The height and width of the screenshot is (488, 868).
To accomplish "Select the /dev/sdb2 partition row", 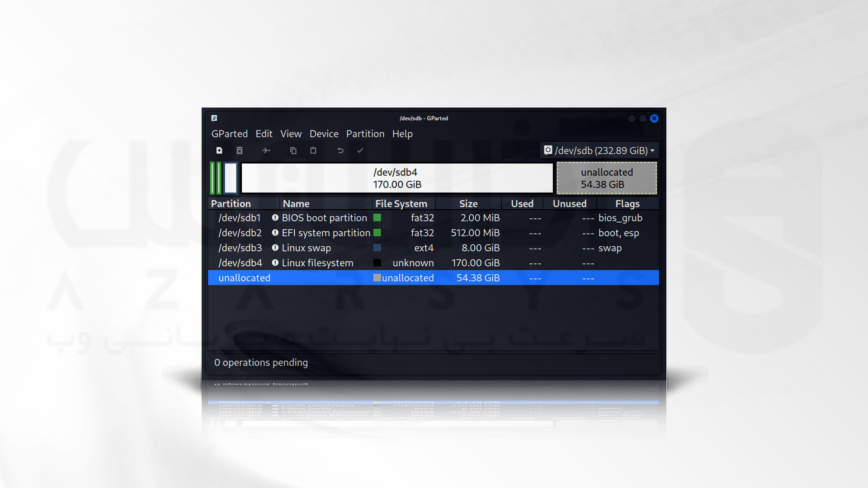I will [433, 233].
